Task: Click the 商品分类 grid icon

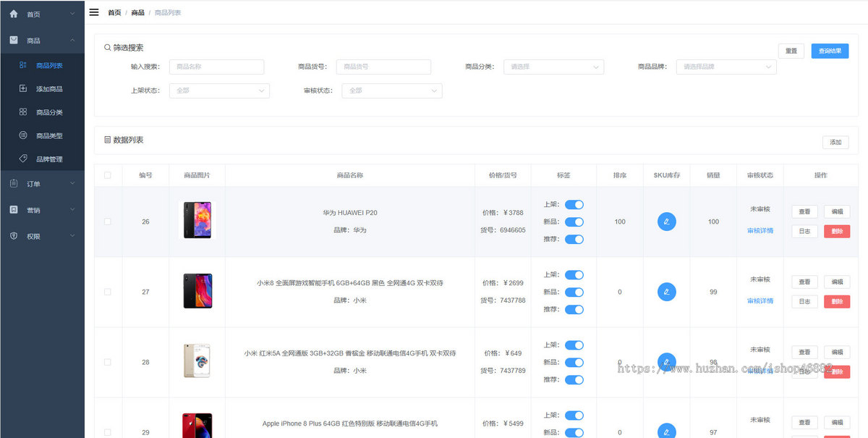Action: (23, 112)
